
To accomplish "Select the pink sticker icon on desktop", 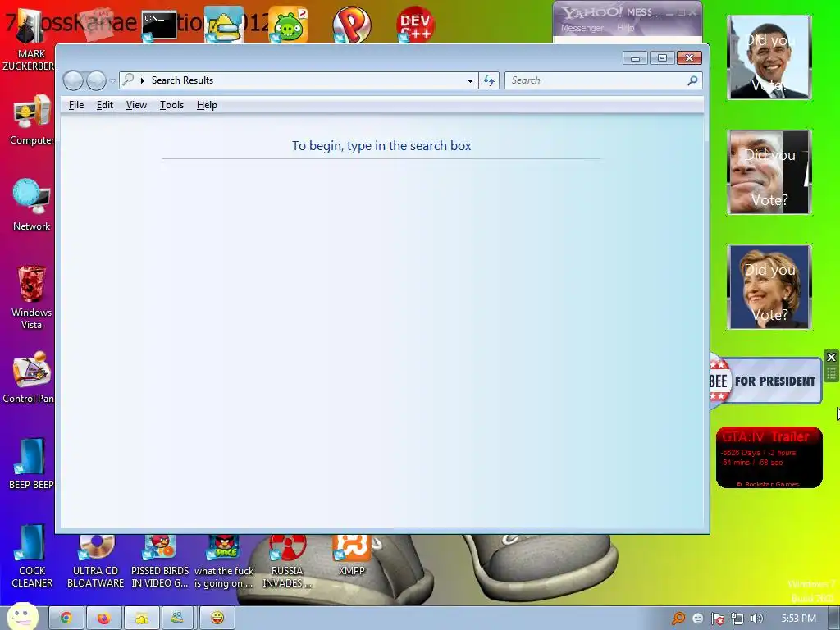I will tap(97, 24).
